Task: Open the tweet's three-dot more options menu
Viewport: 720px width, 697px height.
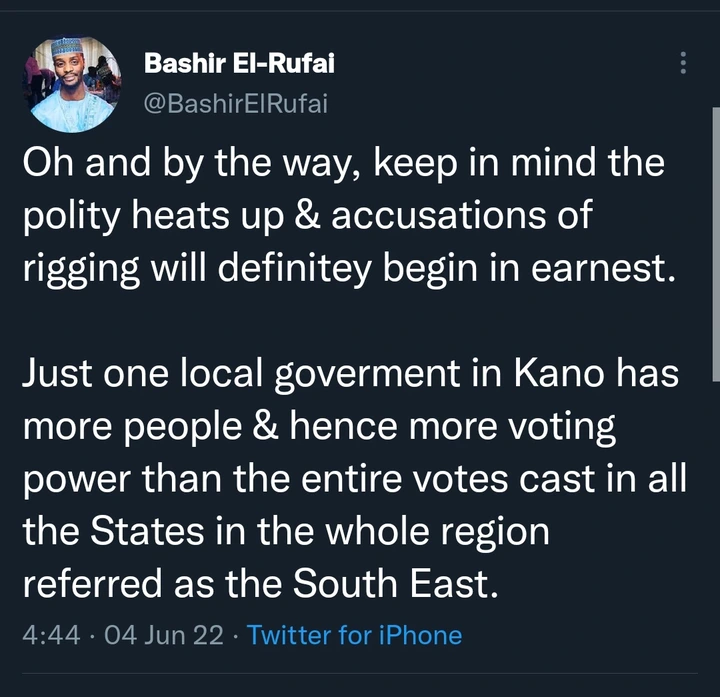Action: coord(684,63)
